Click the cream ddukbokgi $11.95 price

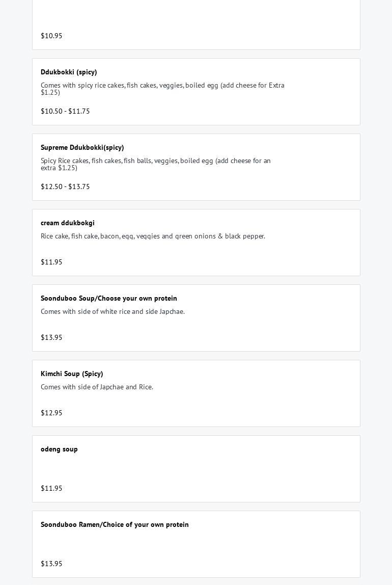pos(51,262)
